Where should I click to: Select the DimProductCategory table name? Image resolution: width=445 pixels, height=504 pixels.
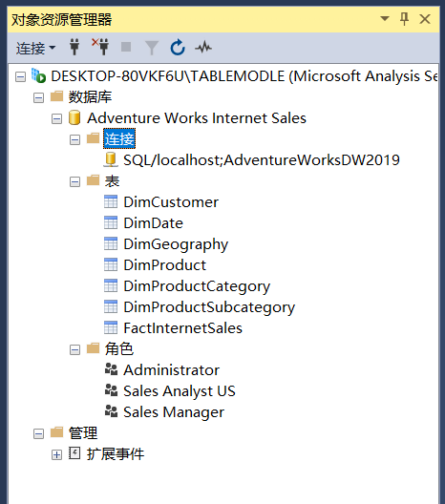197,286
